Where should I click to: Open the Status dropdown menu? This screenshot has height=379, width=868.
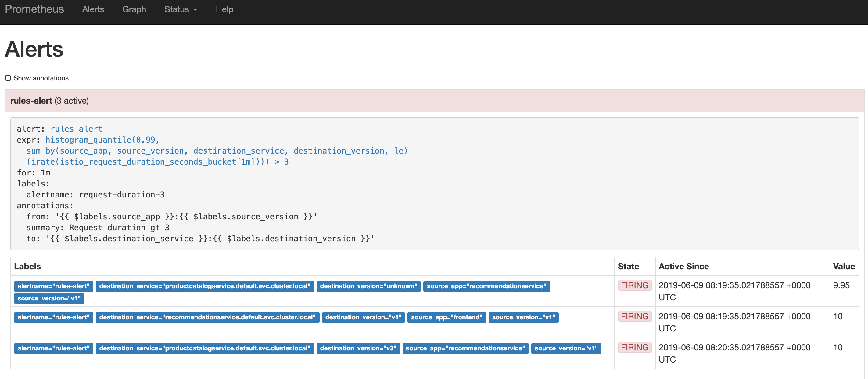pos(181,9)
